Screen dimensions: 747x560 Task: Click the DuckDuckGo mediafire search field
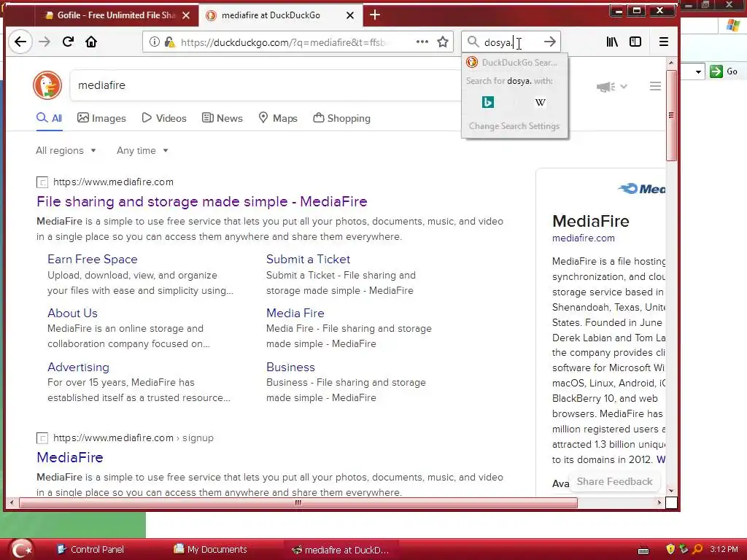267,85
